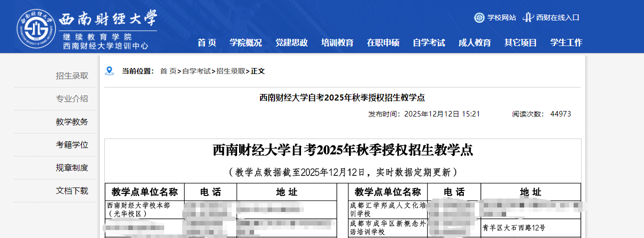Viewport: 644px width, 238px height.
Task: Select 招生录取 in the left sidebar
Action: [72, 76]
